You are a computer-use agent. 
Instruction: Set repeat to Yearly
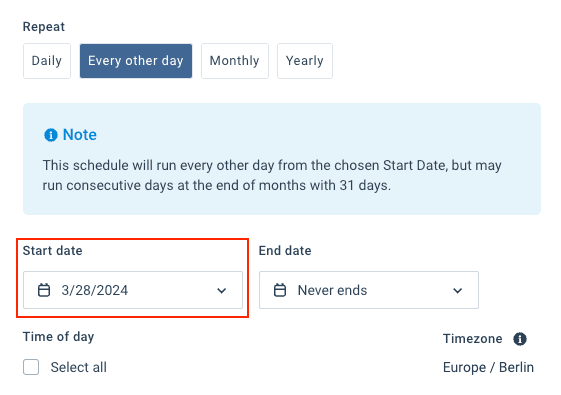pyautogui.click(x=305, y=61)
